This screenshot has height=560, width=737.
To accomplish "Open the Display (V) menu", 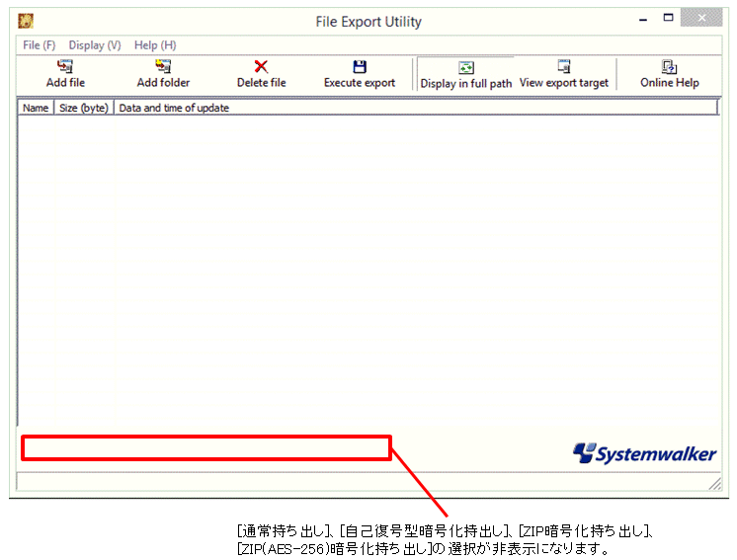I will pos(95,45).
